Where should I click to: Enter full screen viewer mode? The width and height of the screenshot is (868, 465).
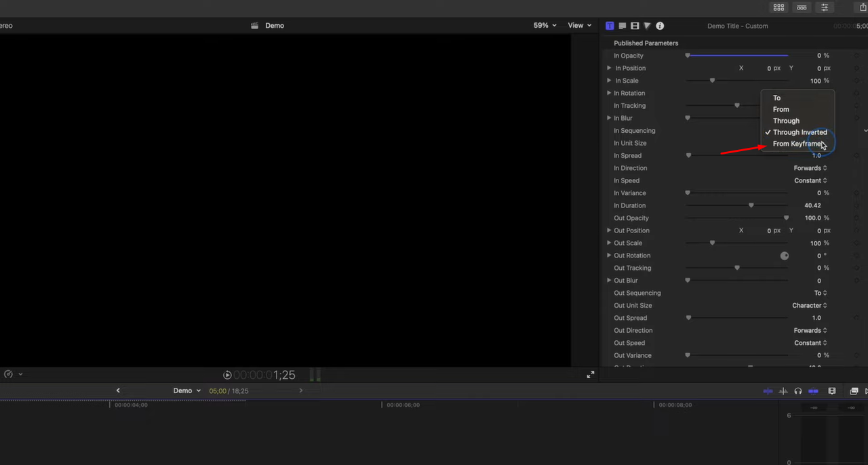pyautogui.click(x=591, y=374)
